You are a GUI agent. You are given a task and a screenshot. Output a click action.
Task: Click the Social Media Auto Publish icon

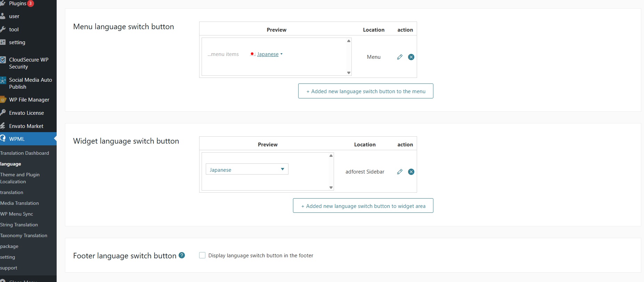pos(3,81)
